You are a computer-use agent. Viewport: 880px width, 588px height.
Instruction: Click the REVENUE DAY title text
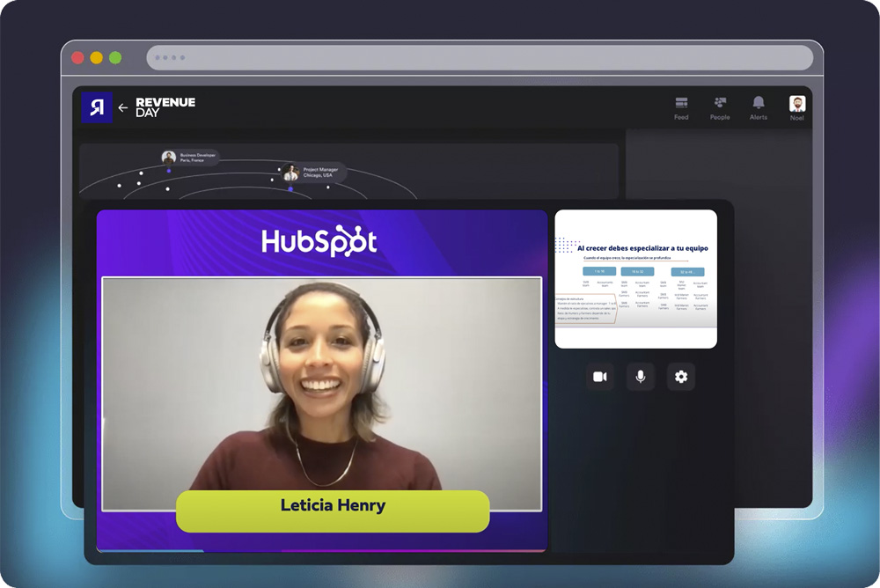[165, 107]
